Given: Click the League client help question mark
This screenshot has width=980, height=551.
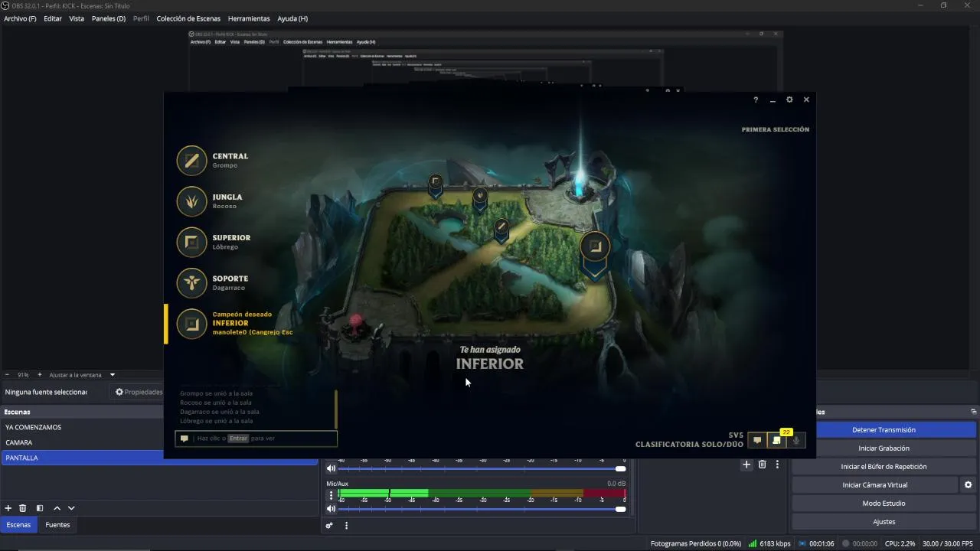Looking at the screenshot, I should pyautogui.click(x=756, y=100).
